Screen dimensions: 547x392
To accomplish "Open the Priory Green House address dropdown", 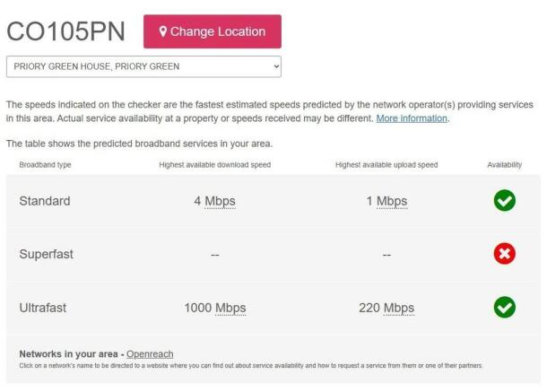I will 143,66.
